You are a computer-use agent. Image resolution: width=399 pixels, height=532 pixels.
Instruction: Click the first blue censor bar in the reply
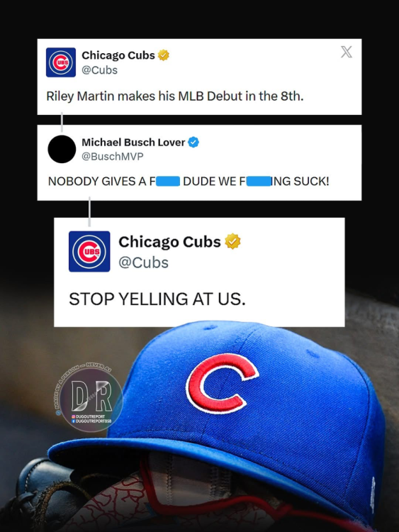168,181
